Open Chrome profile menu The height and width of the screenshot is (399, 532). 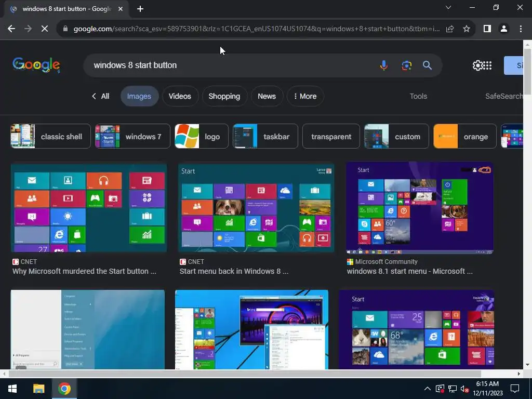point(504,29)
